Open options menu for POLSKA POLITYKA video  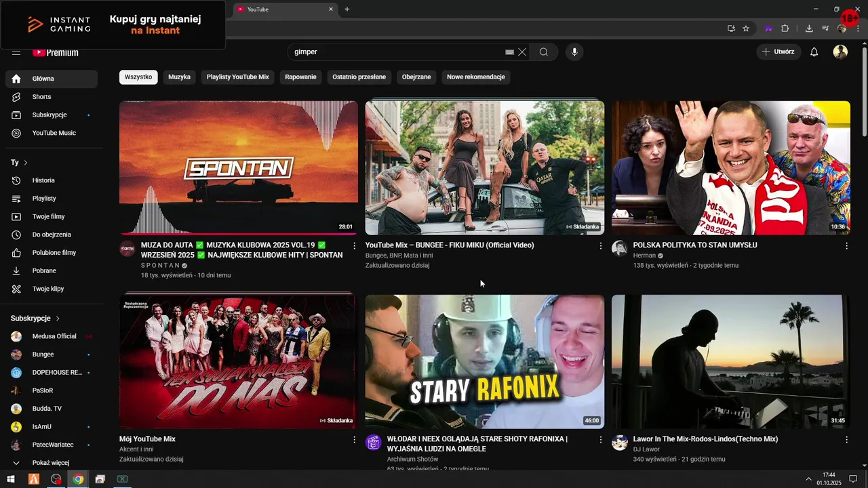tap(846, 245)
